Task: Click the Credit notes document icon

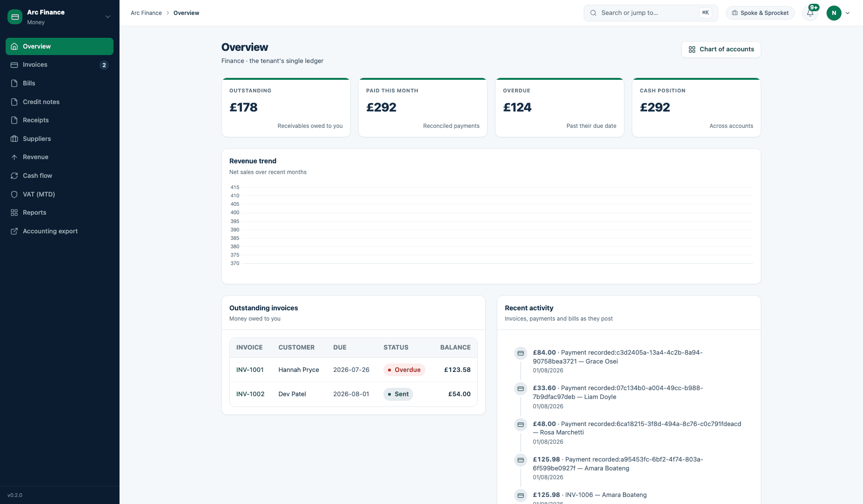Action: tap(14, 102)
